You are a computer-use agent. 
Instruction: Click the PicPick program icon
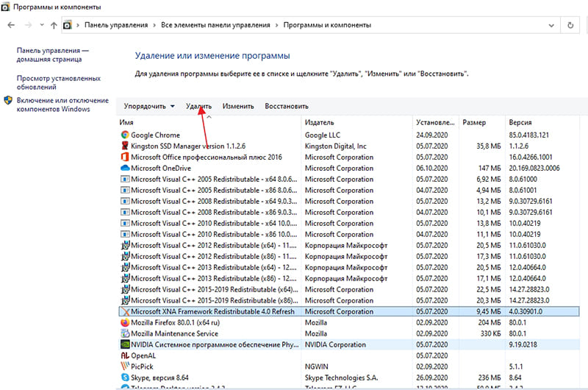tap(125, 366)
